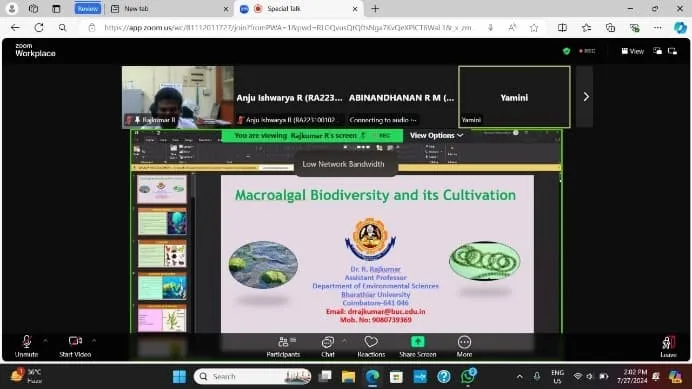Open Copilot icon in Edge
This screenshot has width=692, height=389.
[680, 28]
